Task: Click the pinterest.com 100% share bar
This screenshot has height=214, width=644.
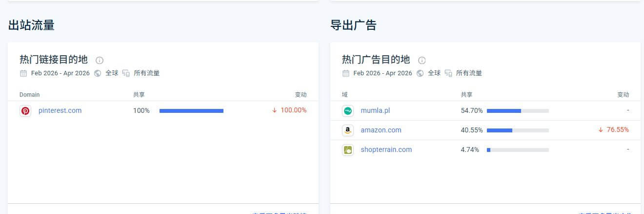Action: [191, 111]
